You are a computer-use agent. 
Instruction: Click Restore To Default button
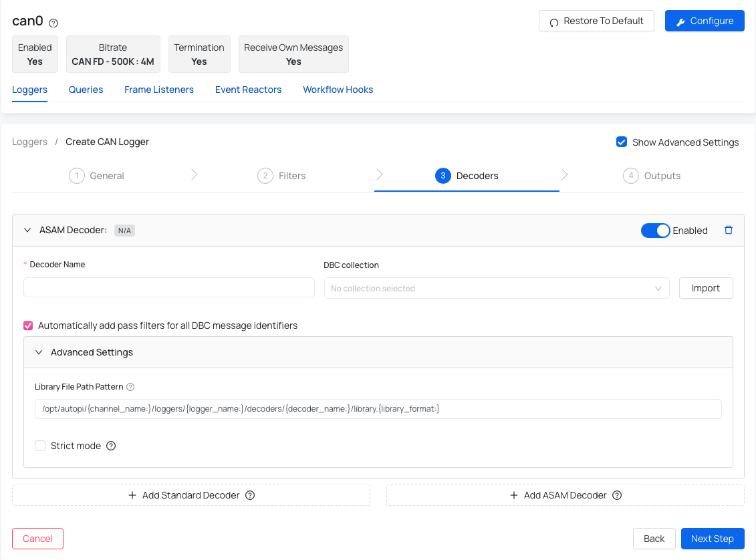596,21
